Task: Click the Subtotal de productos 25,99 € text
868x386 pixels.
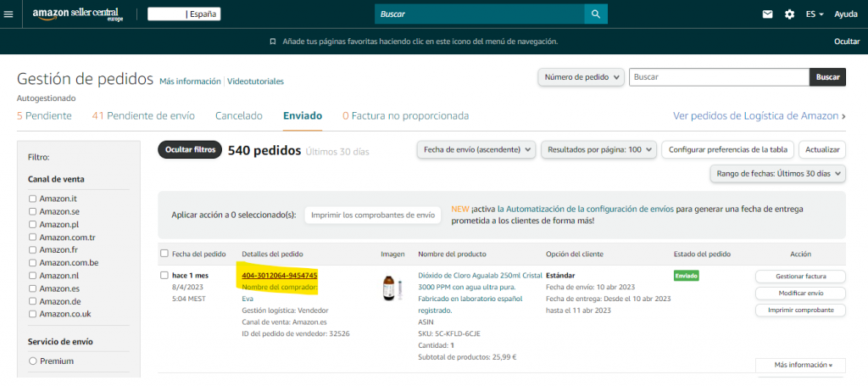Action: [x=468, y=357]
